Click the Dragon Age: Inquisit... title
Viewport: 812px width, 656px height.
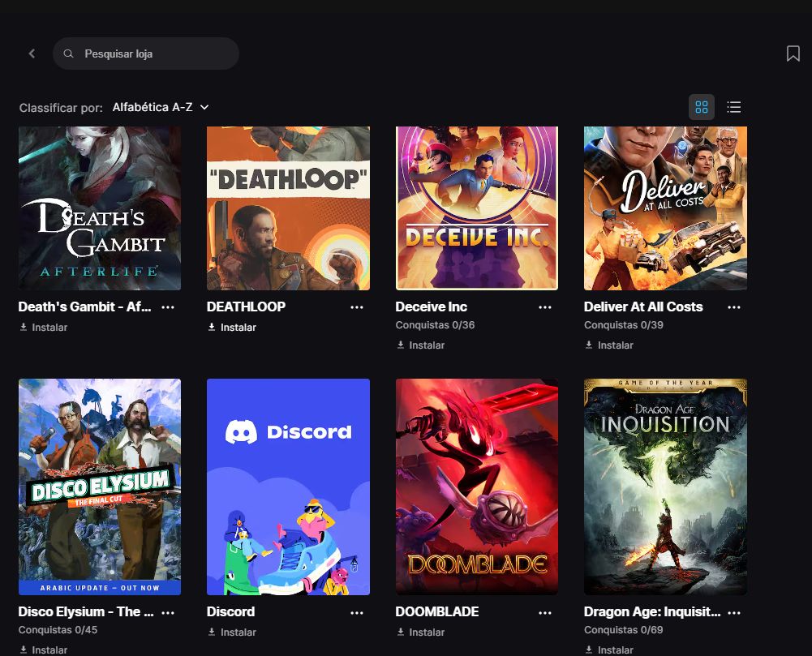[x=652, y=611]
